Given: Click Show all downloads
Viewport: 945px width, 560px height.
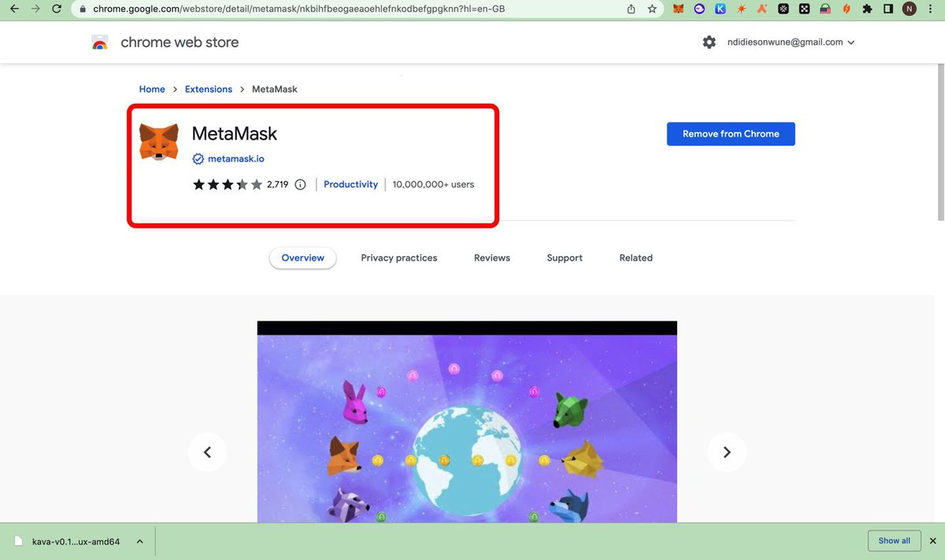Looking at the screenshot, I should pos(894,541).
